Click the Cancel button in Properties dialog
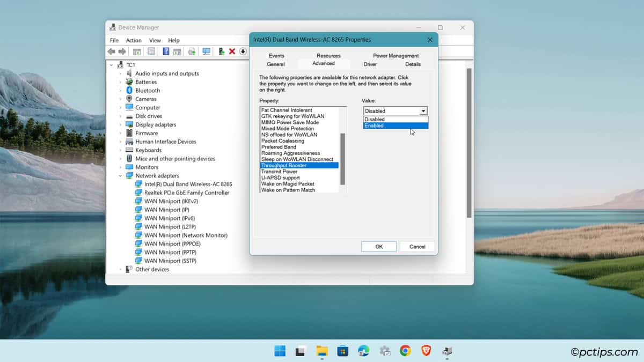The image size is (644, 362). [418, 247]
